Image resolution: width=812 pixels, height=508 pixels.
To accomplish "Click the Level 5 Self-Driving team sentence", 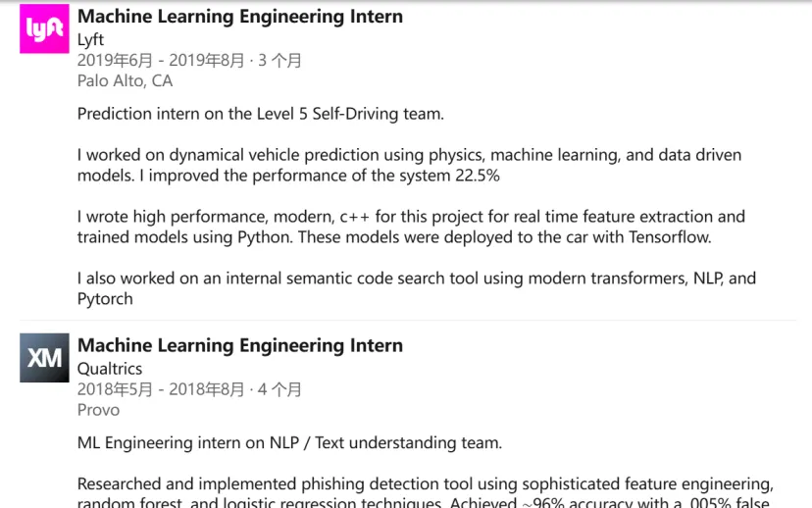I will point(261,114).
